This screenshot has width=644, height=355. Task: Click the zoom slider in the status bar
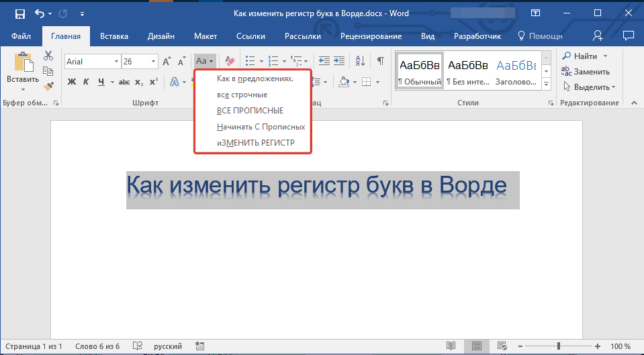click(x=559, y=346)
